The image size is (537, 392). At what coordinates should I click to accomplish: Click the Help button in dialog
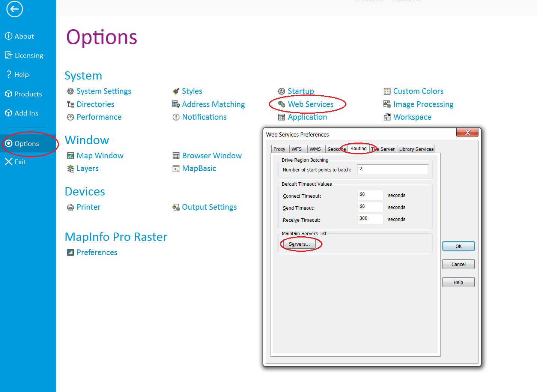459,282
